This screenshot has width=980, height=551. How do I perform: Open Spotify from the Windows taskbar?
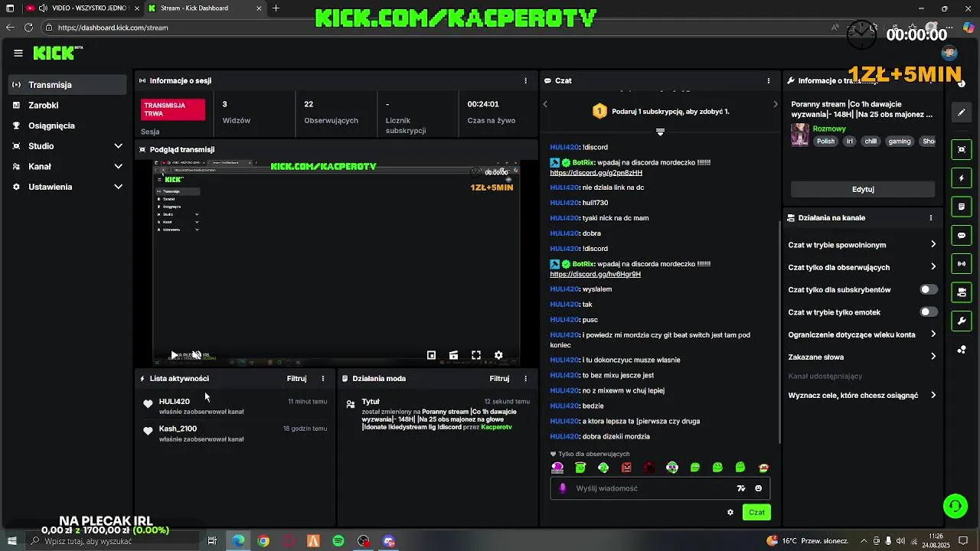338,541
